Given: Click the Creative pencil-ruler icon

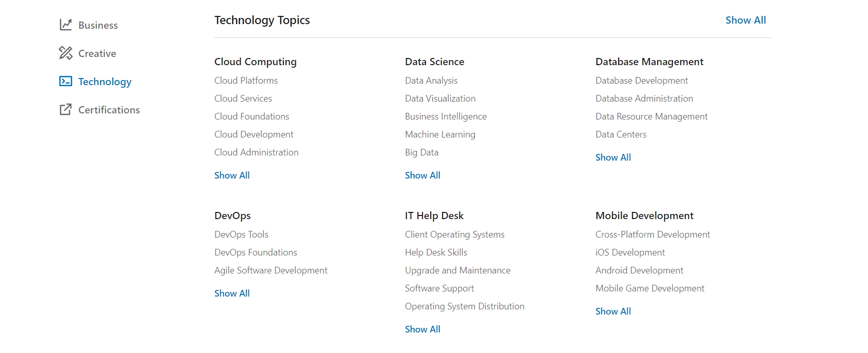Looking at the screenshot, I should click(66, 53).
